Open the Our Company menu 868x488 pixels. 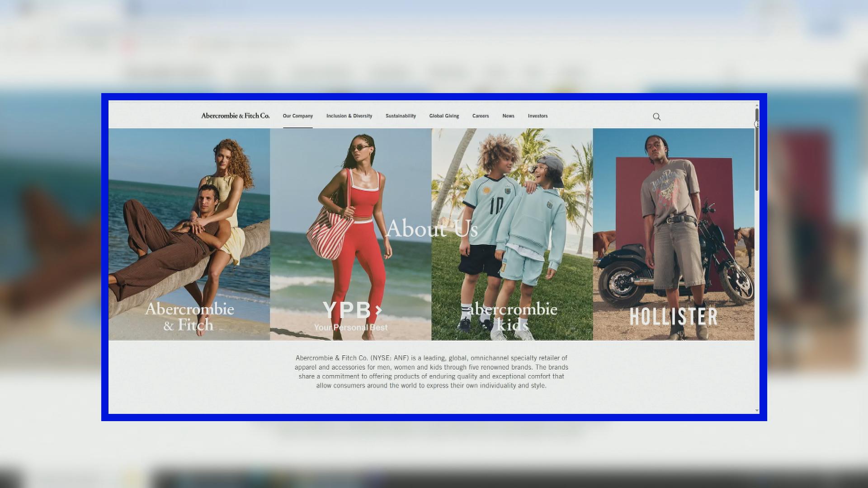point(298,116)
